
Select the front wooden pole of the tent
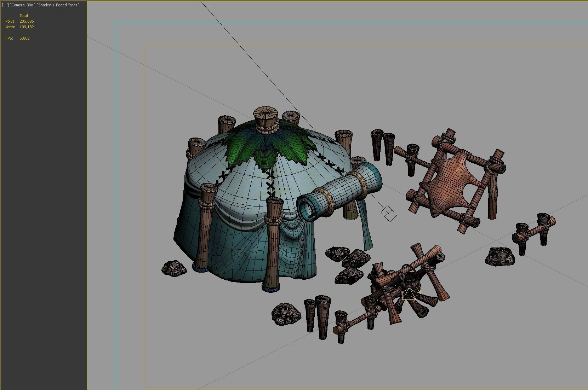click(x=273, y=244)
